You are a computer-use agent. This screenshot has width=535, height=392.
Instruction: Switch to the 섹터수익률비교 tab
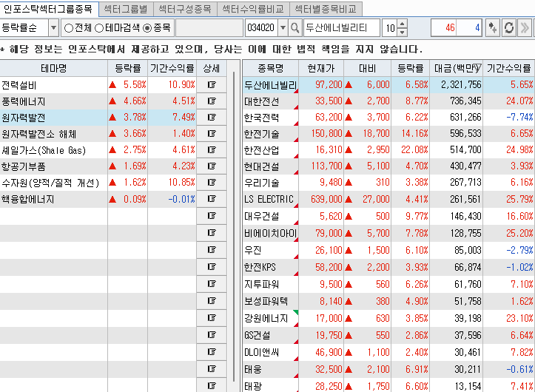pos(253,9)
